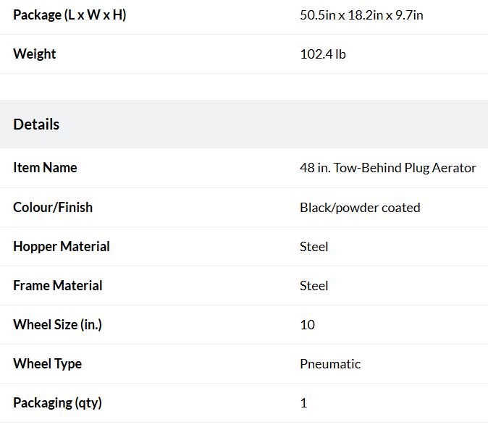This screenshot has height=448, width=488.
Task: Click the Black/powder coated value
Action: pyautogui.click(x=360, y=208)
